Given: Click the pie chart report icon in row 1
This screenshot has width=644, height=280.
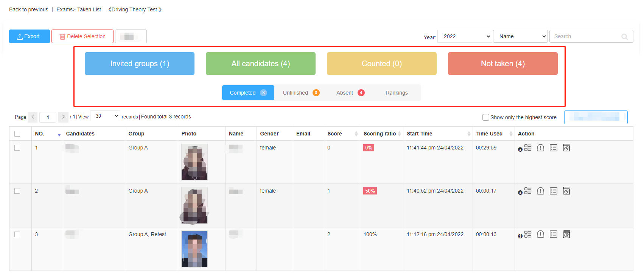Looking at the screenshot, I should [566, 148].
